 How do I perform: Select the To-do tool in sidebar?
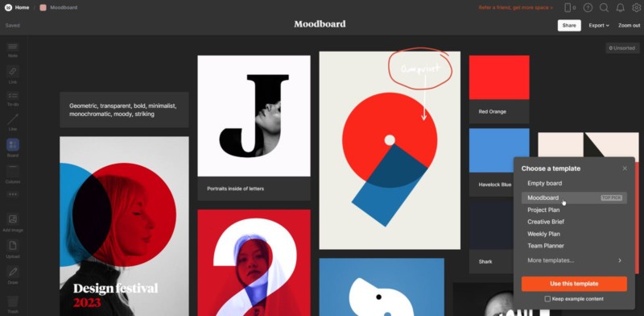13,98
